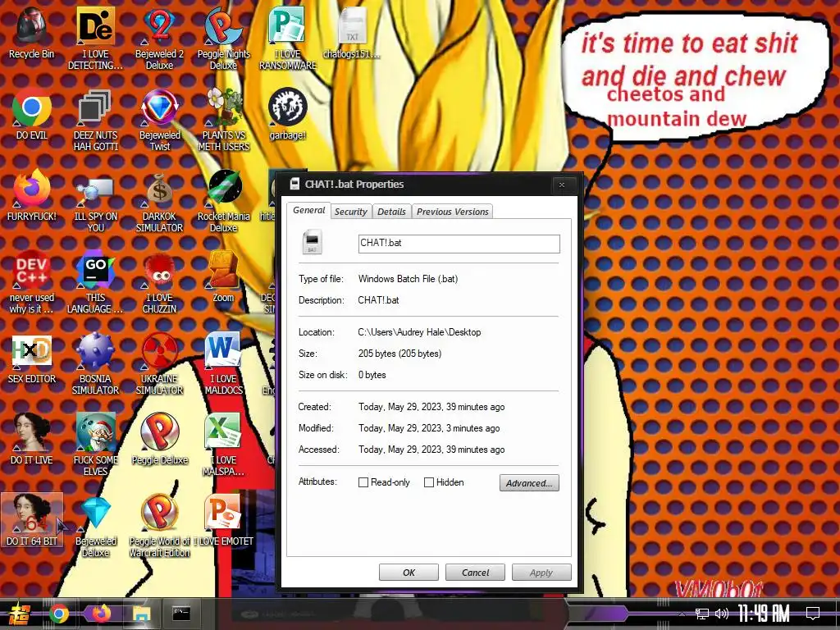Click the CHAT!.bat filename field
The width and height of the screenshot is (840, 630).
[459, 243]
